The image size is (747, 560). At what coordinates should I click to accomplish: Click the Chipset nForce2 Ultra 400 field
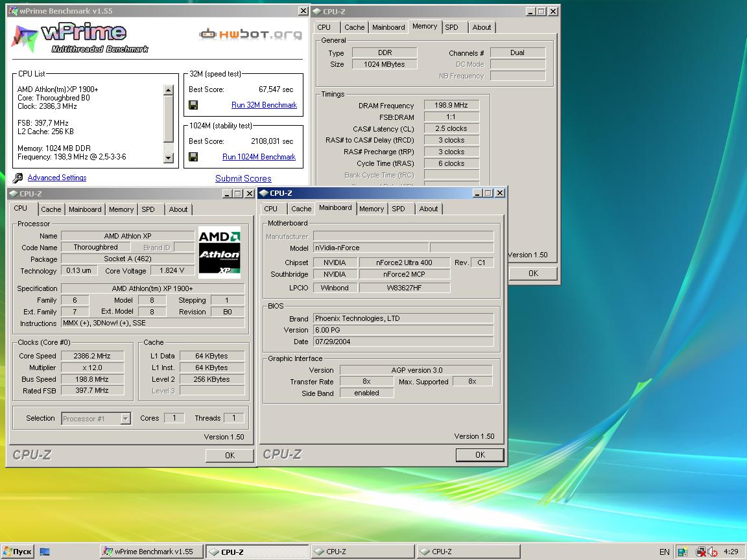point(404,262)
